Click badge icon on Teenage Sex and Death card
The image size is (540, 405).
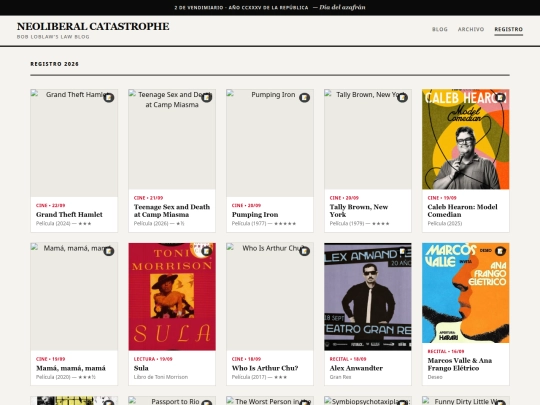click(207, 98)
